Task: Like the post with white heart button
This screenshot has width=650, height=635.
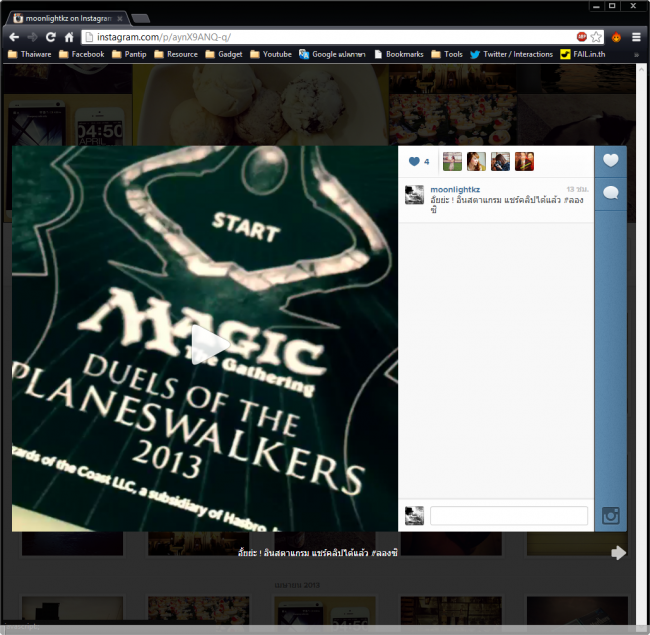Action: pos(611,161)
